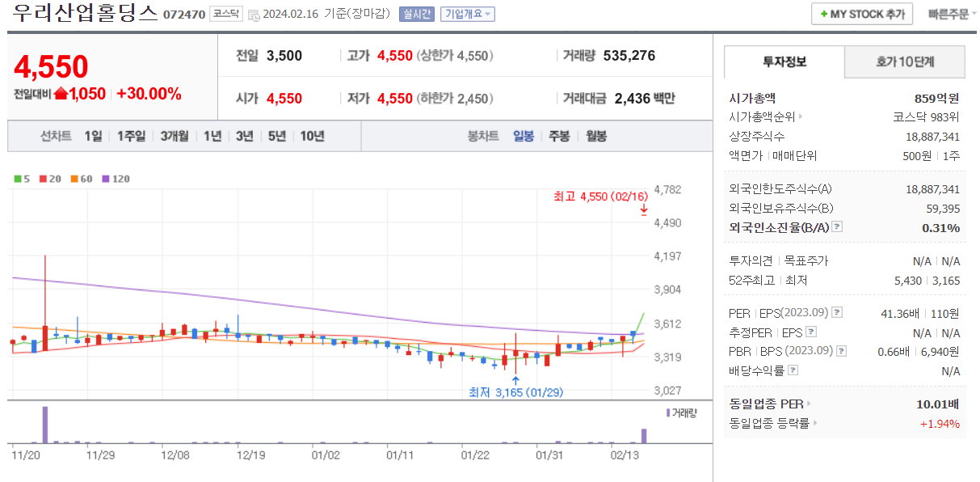
Task: Click the 상한가 4,550 text
Action: click(455, 56)
